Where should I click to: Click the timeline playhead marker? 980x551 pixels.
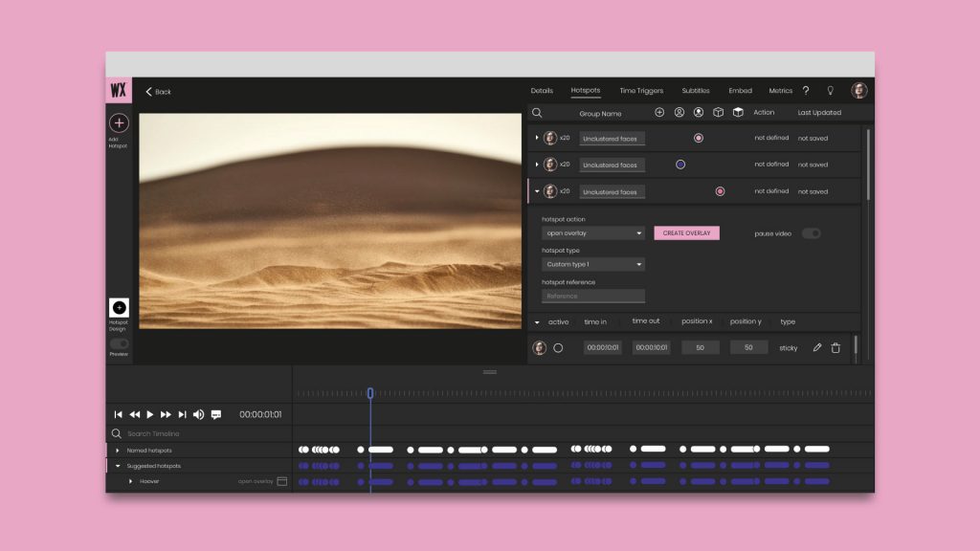[x=370, y=393]
